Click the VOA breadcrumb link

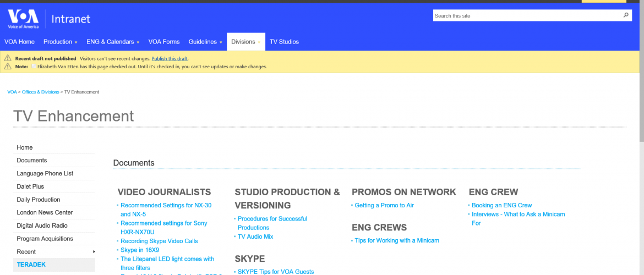click(x=12, y=92)
